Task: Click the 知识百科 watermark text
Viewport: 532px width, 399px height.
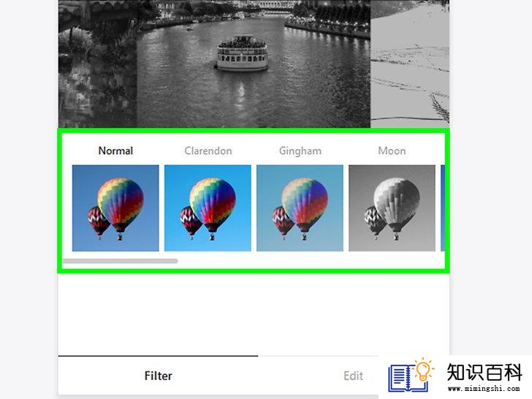Action: (484, 372)
